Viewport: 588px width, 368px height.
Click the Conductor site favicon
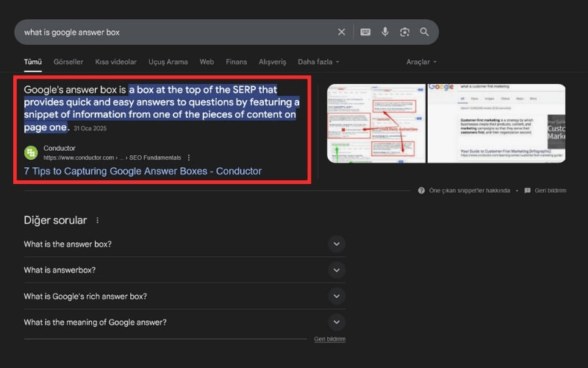coord(31,152)
